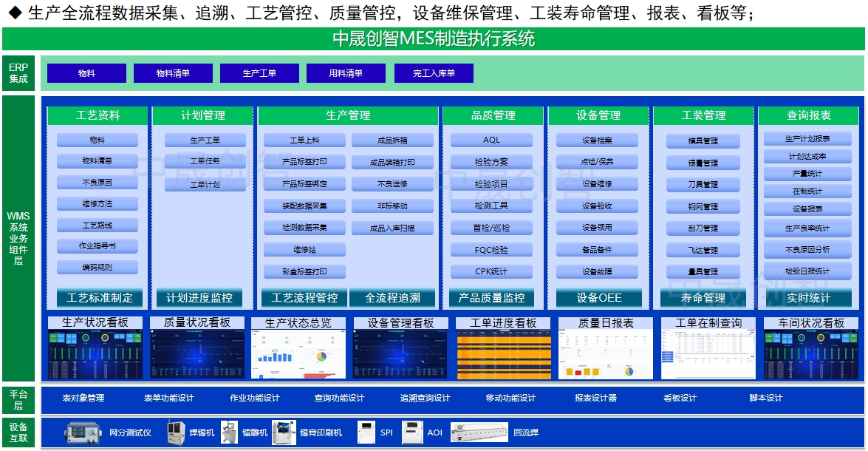Open the 质量状况看板 dashboard thumbnail

(x=198, y=355)
